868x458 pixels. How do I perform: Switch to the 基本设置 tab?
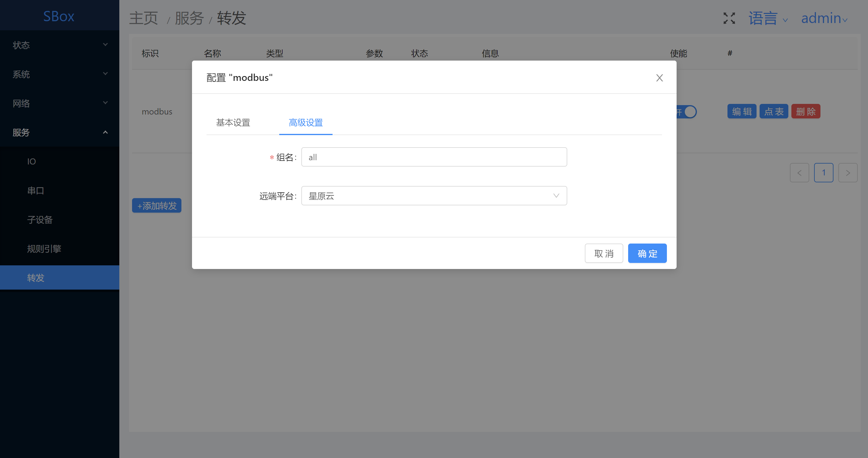pos(233,123)
